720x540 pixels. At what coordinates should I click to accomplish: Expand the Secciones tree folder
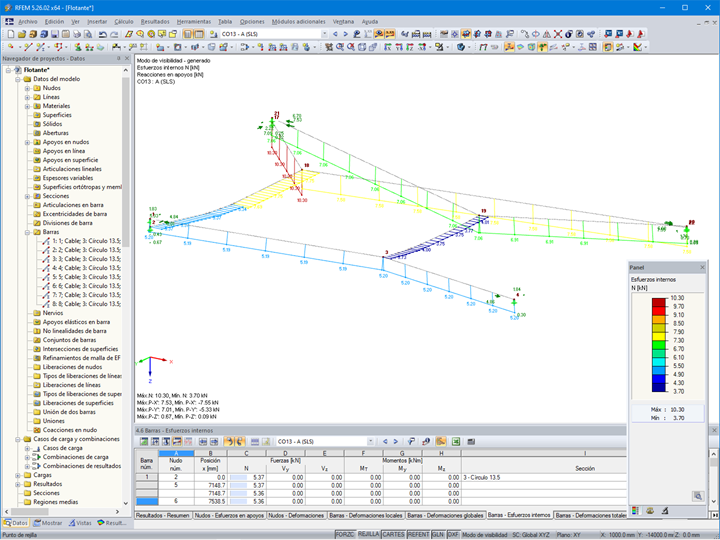27,196
